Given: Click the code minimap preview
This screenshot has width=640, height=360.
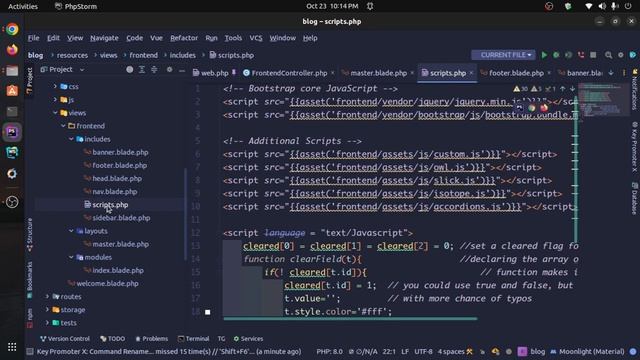Looking at the screenshot, I should [603, 100].
